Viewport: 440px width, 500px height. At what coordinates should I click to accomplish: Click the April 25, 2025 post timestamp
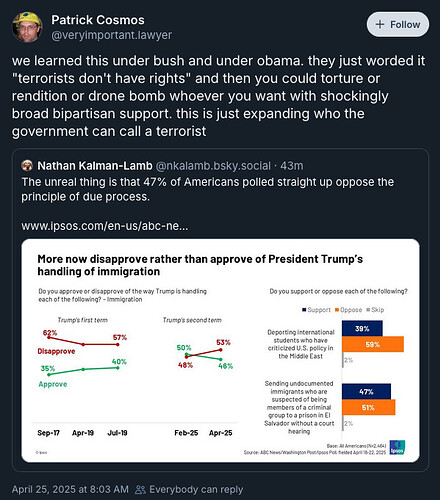(70, 489)
